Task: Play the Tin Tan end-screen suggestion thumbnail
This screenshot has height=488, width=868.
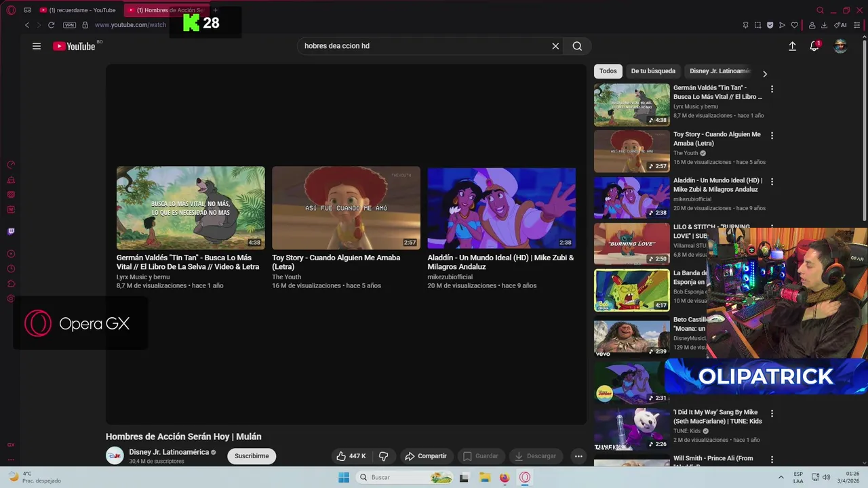Action: [x=191, y=208]
